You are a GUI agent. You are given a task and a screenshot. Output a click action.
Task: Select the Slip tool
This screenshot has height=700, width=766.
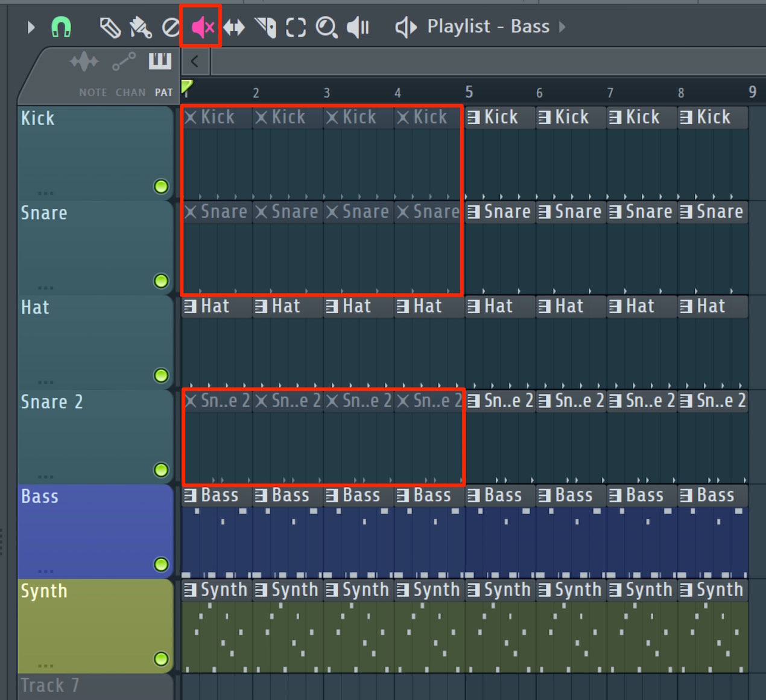tap(234, 27)
